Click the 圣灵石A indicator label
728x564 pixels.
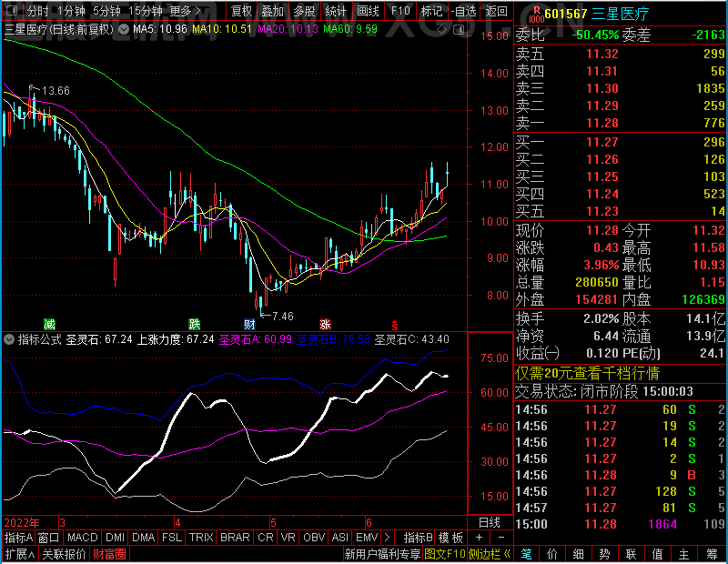[x=256, y=339]
